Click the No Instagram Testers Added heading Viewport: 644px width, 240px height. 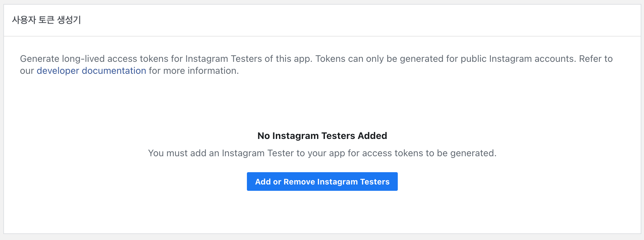pos(322,136)
